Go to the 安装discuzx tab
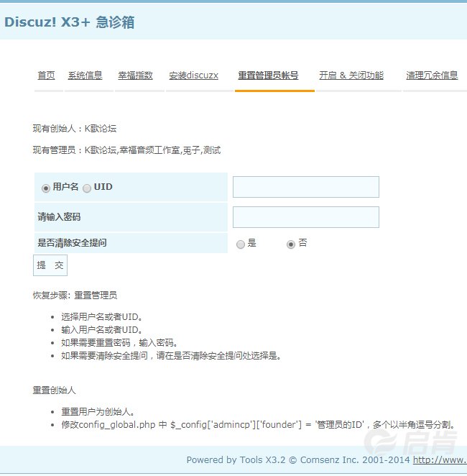This screenshot has height=476, width=467. (193, 75)
